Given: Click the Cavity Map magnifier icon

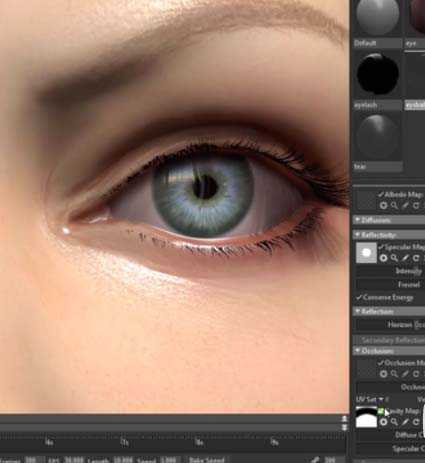Looking at the screenshot, I should (394, 422).
